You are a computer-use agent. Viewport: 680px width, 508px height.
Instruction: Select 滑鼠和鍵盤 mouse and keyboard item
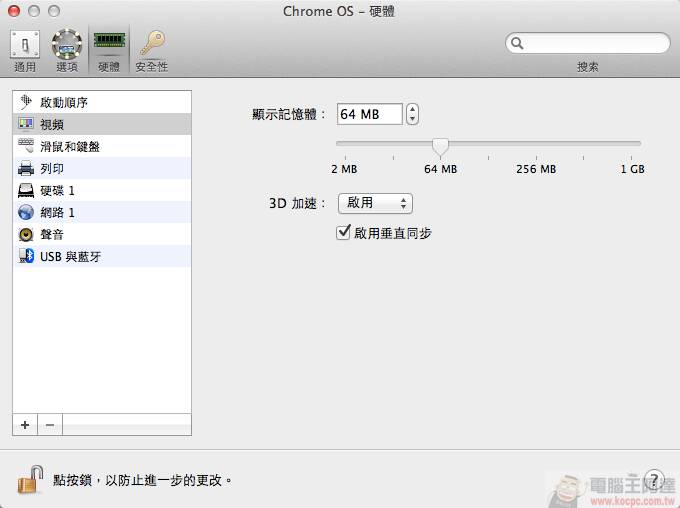(102, 146)
